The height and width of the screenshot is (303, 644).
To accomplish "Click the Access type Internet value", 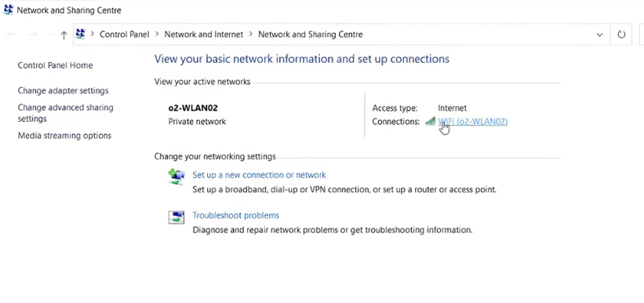I will pyautogui.click(x=452, y=108).
